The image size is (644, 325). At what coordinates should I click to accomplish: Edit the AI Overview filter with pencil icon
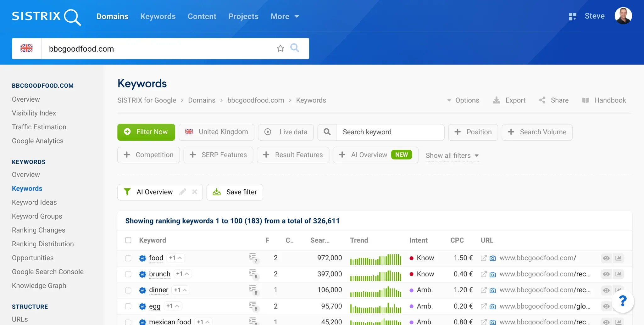click(x=183, y=192)
